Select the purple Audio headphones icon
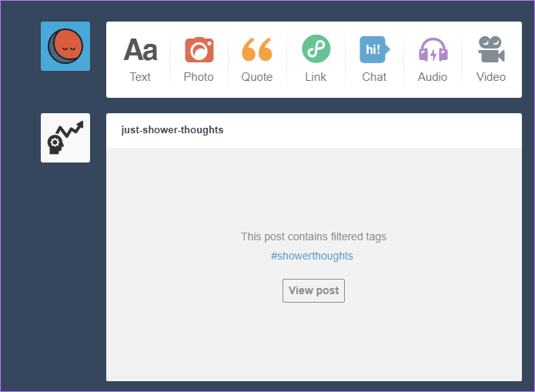The image size is (535, 392). point(433,50)
